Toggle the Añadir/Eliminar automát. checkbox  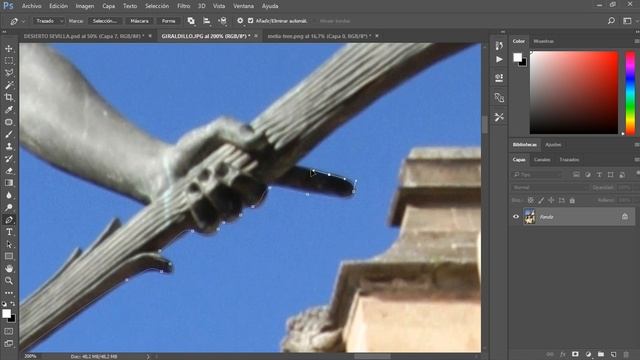[251, 21]
